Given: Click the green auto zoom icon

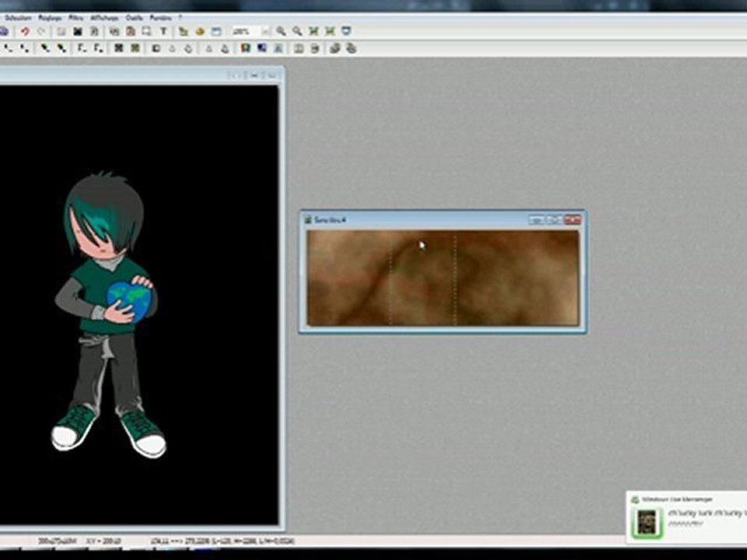Looking at the screenshot, I should [x=314, y=31].
